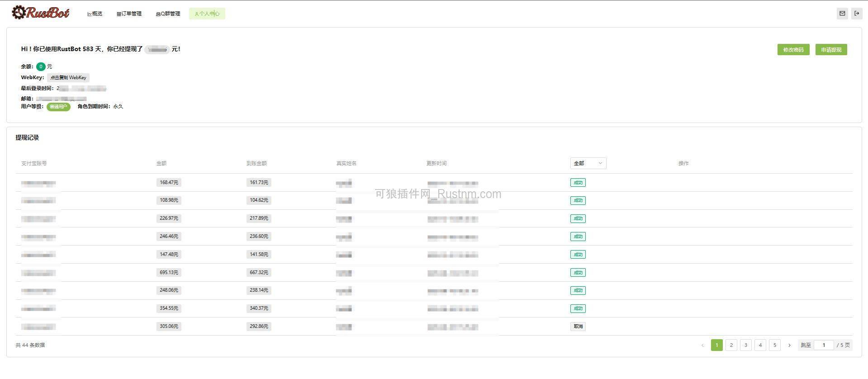Click the logout arrow icon
Viewport: 868px width, 379px height.
tap(857, 14)
